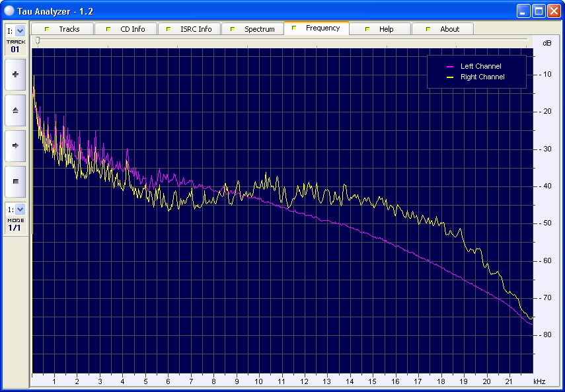Click the magenta Left Channel legend marker
The image size is (565, 392).
pyautogui.click(x=451, y=67)
